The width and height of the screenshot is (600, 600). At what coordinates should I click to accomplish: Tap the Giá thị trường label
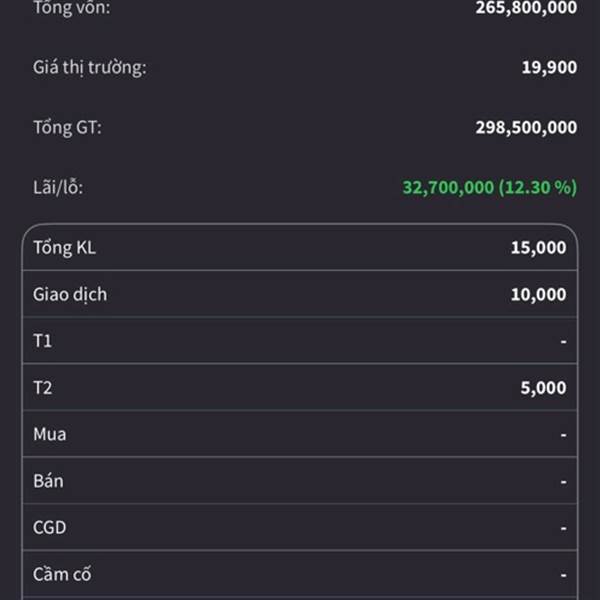[90, 68]
